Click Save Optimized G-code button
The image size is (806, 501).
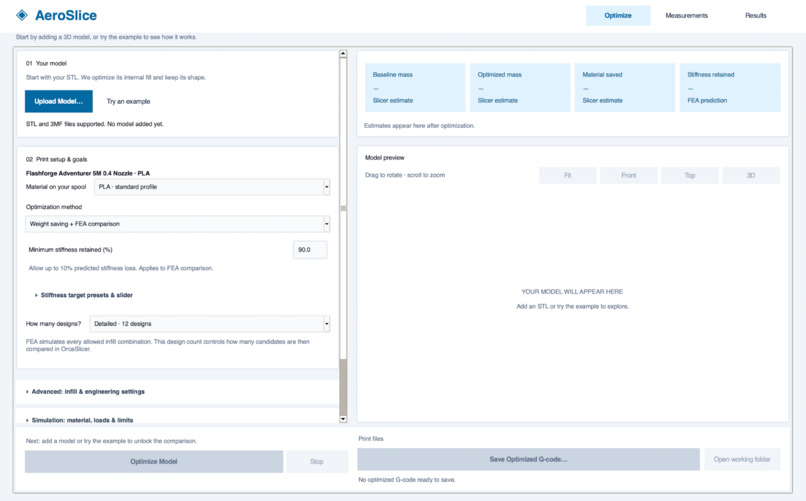[528, 459]
